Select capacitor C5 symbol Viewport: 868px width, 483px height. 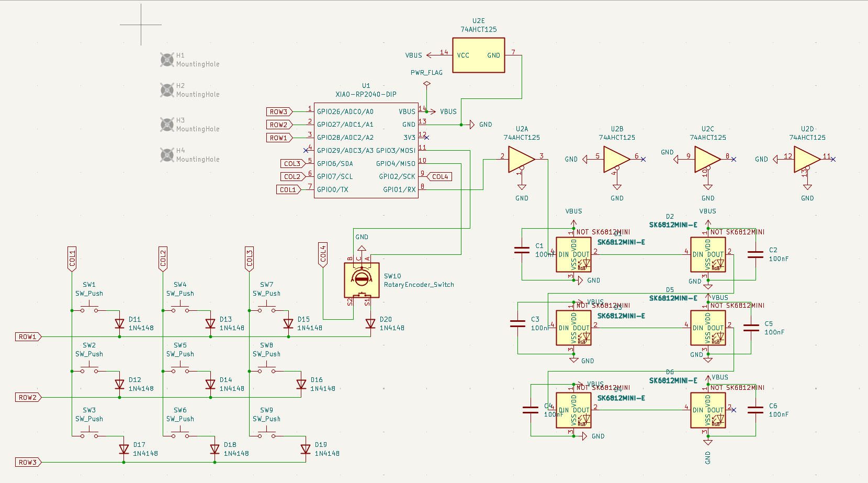click(751, 328)
